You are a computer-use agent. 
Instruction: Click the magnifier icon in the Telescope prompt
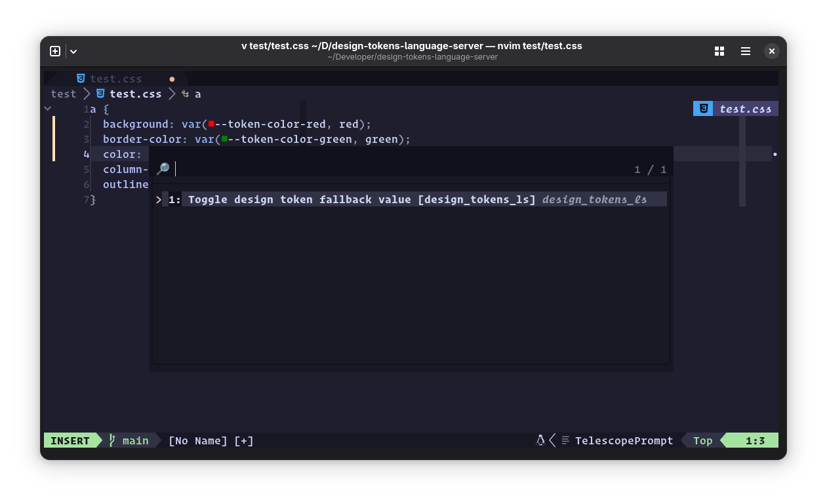pos(163,168)
